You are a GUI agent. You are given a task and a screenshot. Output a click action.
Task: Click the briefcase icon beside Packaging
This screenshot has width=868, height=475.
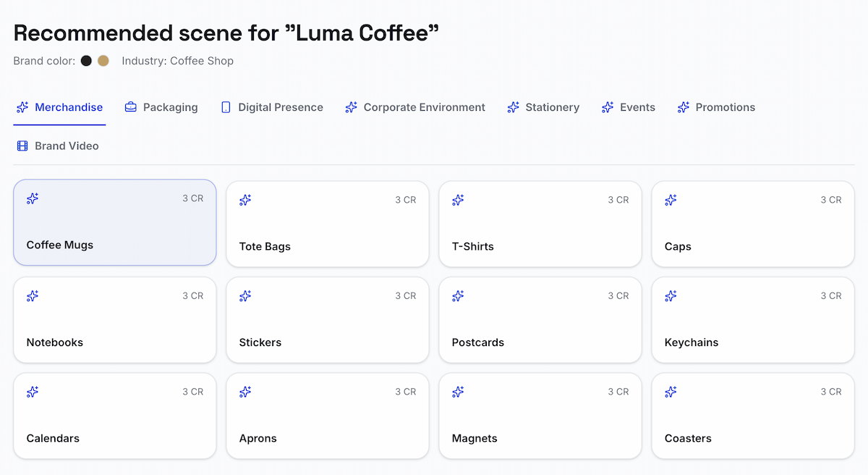131,107
